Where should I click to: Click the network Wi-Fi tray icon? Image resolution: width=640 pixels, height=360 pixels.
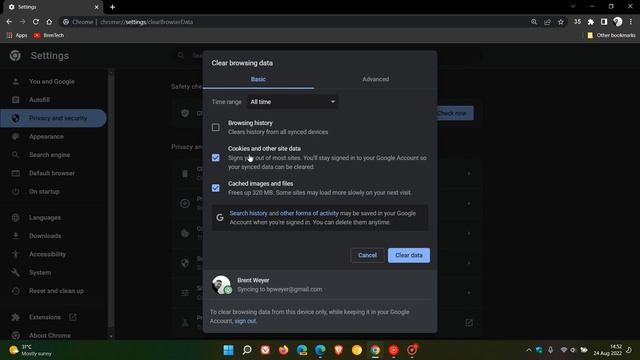pos(564,350)
